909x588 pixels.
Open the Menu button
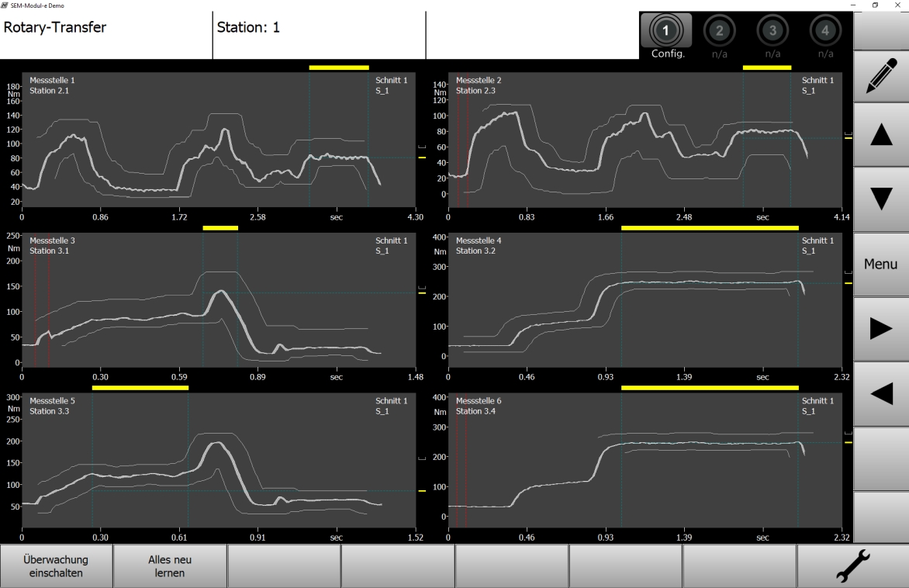tap(881, 265)
